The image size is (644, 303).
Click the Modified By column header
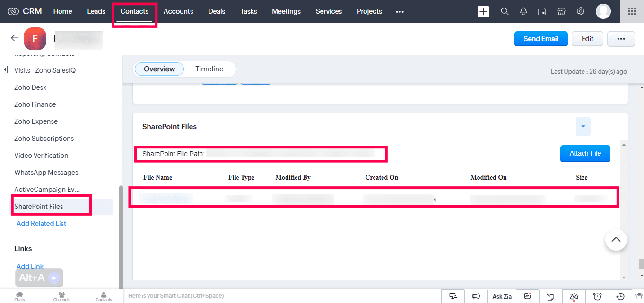[x=293, y=178]
